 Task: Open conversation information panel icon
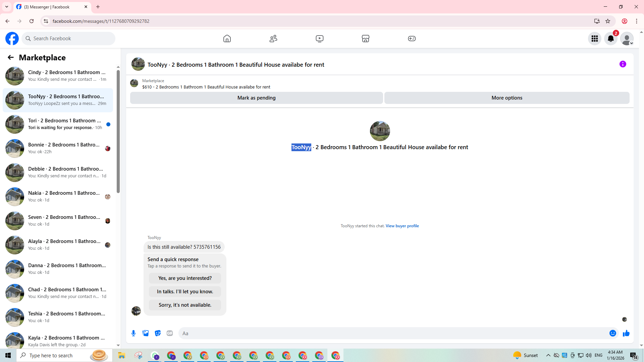[x=623, y=64]
